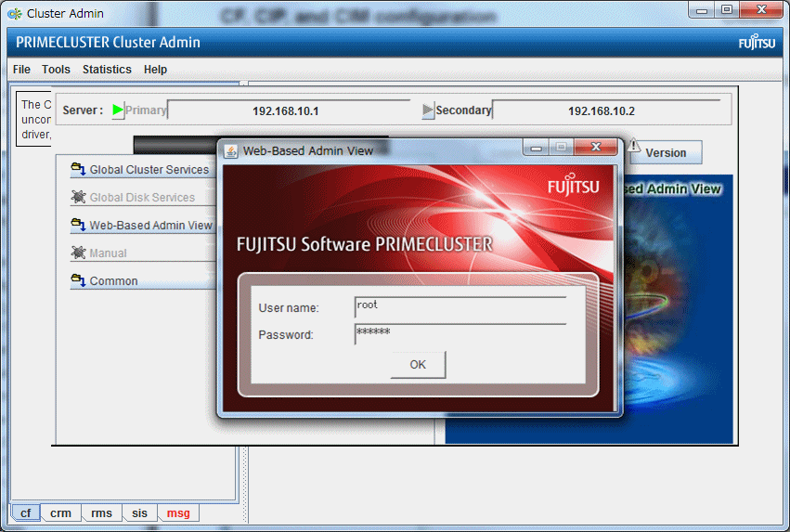Minimize the Web-Based Admin View dialog
Viewport: 790px width, 532px height.
536,148
